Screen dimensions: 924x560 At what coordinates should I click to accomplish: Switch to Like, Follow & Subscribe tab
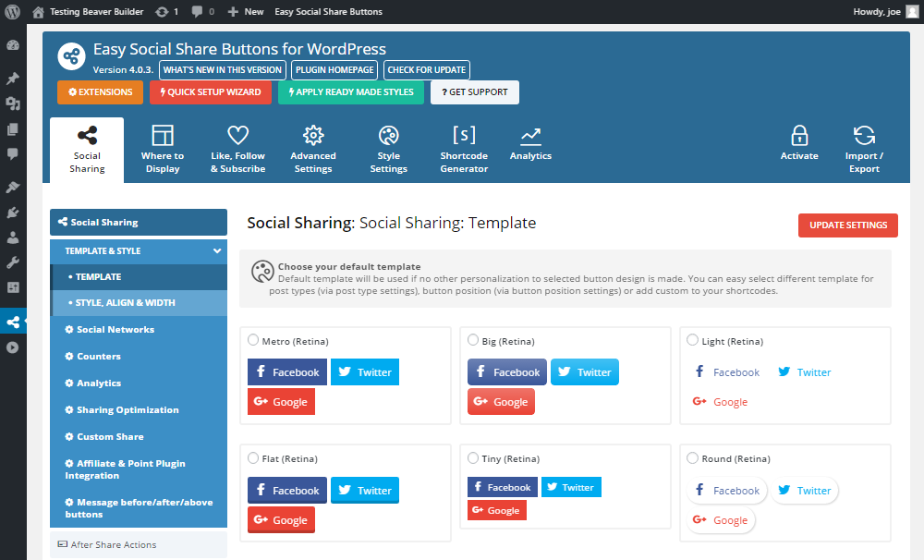(238, 150)
